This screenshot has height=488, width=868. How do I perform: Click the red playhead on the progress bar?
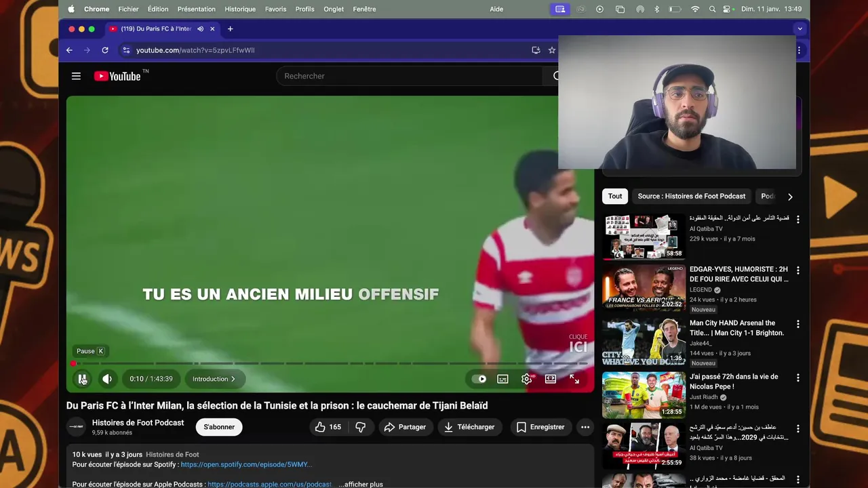click(73, 364)
